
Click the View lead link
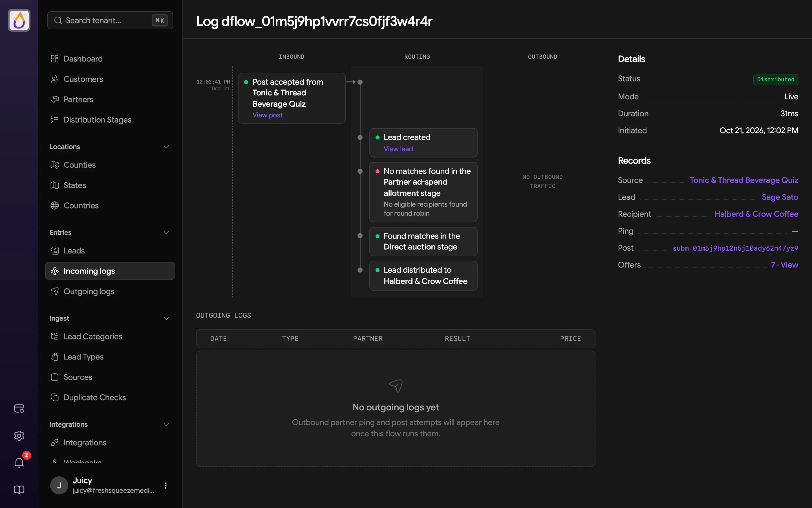398,149
